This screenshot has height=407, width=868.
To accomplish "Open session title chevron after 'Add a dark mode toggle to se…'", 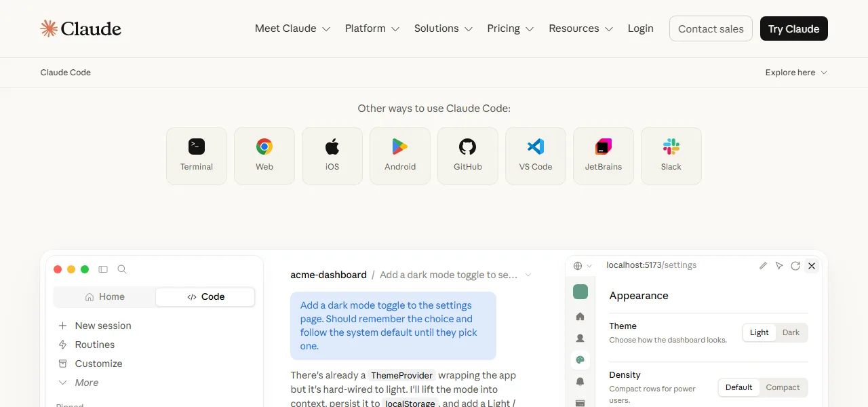I will point(528,275).
